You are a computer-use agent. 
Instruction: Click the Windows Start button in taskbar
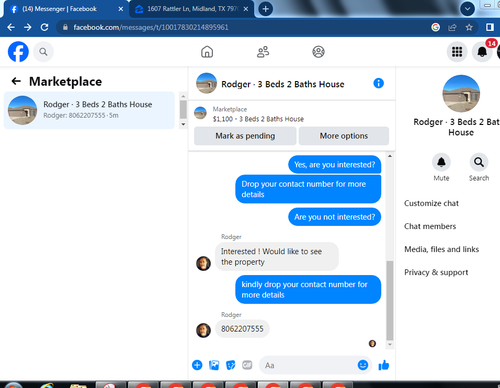[x=13, y=385]
